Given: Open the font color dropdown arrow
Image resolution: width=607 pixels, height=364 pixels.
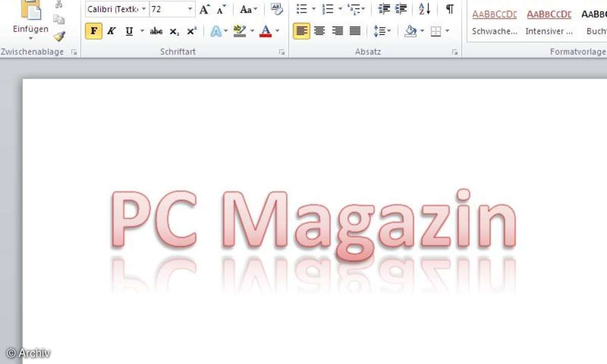Looking at the screenshot, I should click(x=277, y=31).
